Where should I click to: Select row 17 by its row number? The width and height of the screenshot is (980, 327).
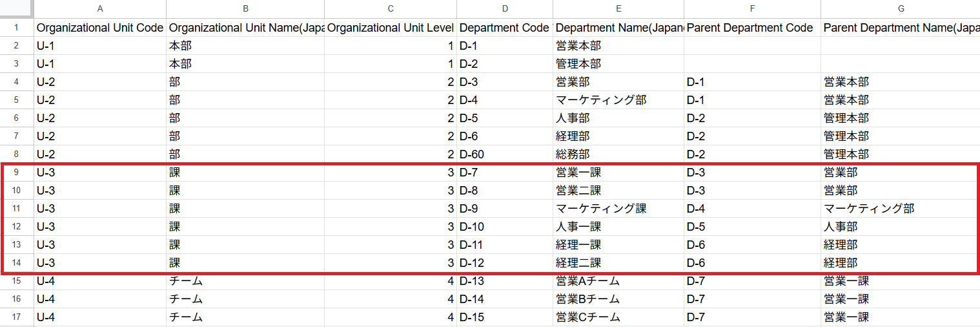click(x=17, y=317)
